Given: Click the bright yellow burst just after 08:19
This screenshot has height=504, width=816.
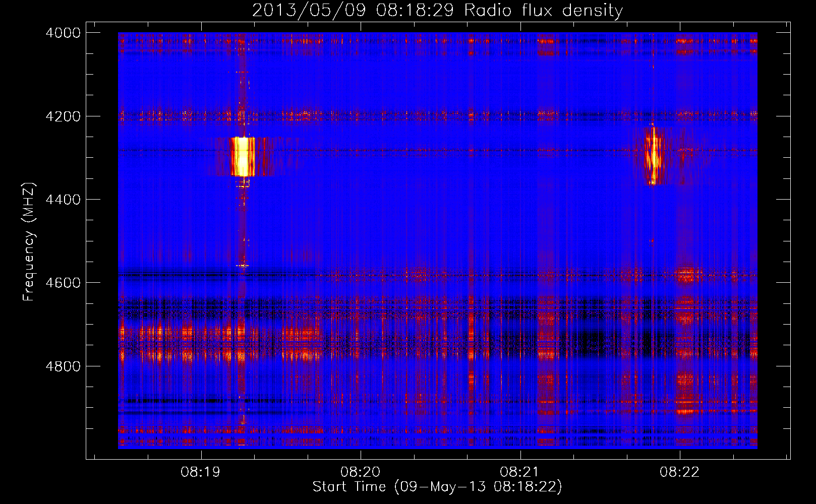Looking at the screenshot, I should 243,156.
